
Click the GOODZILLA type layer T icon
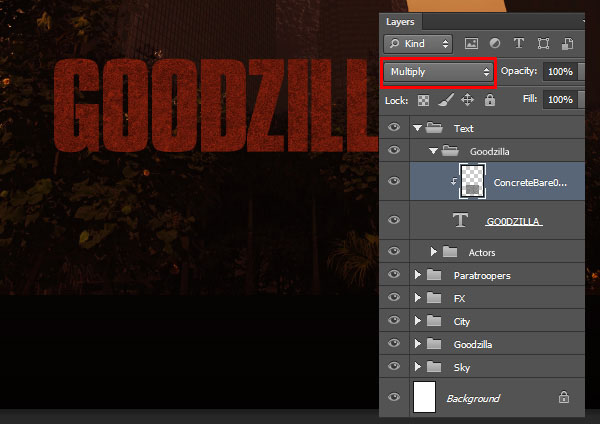pos(460,220)
